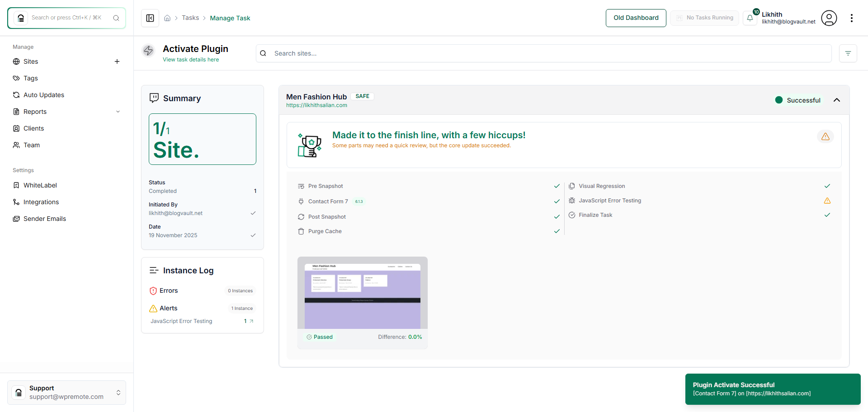Click the filter icon beside site search
This screenshot has height=412, width=868.
[x=848, y=53]
